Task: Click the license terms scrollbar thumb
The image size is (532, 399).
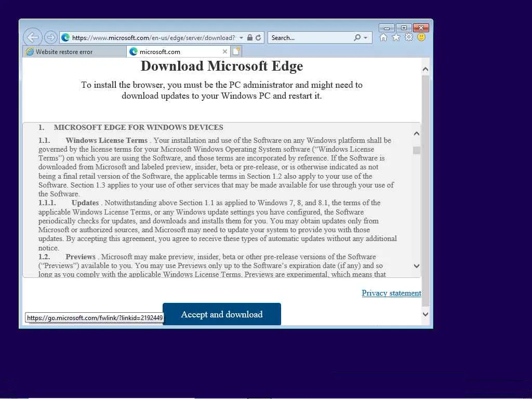Action: pos(417,150)
